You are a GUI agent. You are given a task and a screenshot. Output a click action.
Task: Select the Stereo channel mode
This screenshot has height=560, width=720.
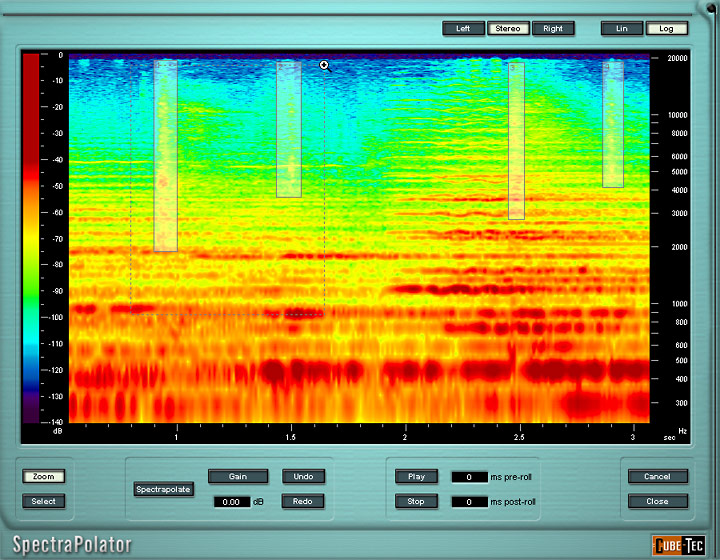pos(508,28)
